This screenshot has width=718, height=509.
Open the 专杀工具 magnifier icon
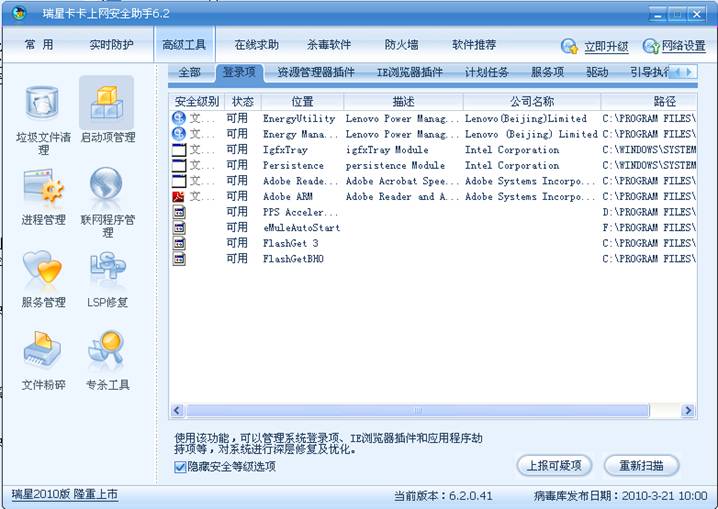tap(106, 349)
